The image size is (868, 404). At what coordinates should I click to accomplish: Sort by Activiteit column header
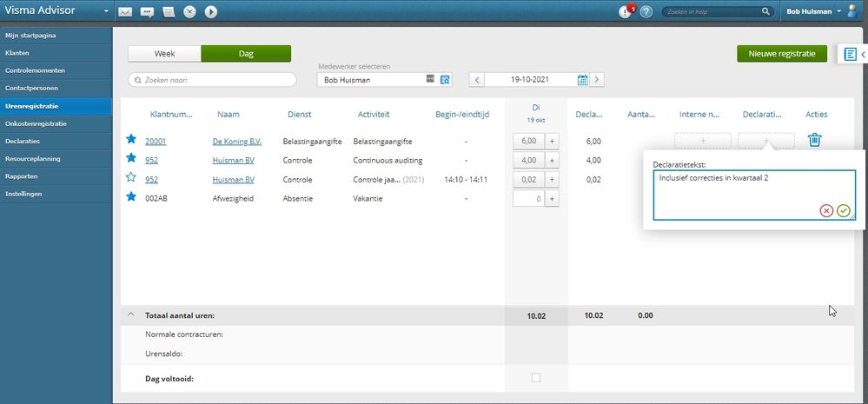[x=374, y=115]
